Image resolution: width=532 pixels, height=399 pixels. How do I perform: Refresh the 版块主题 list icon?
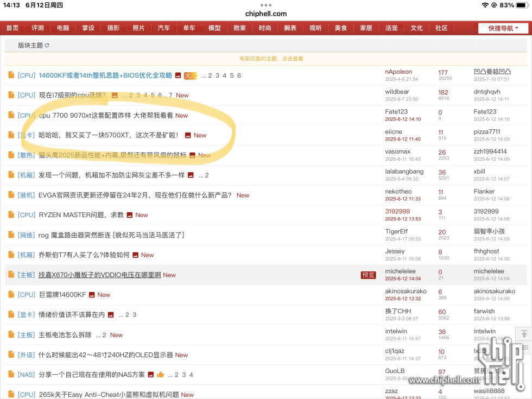pyautogui.click(x=47, y=46)
